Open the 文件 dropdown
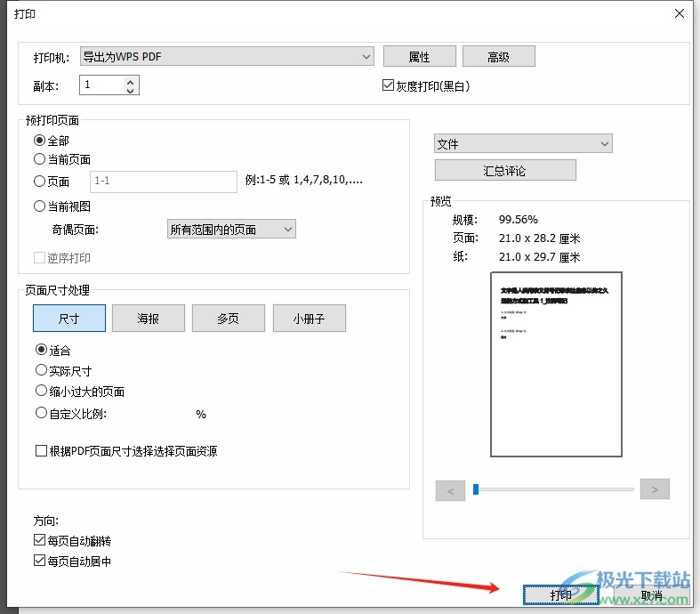 click(x=523, y=144)
